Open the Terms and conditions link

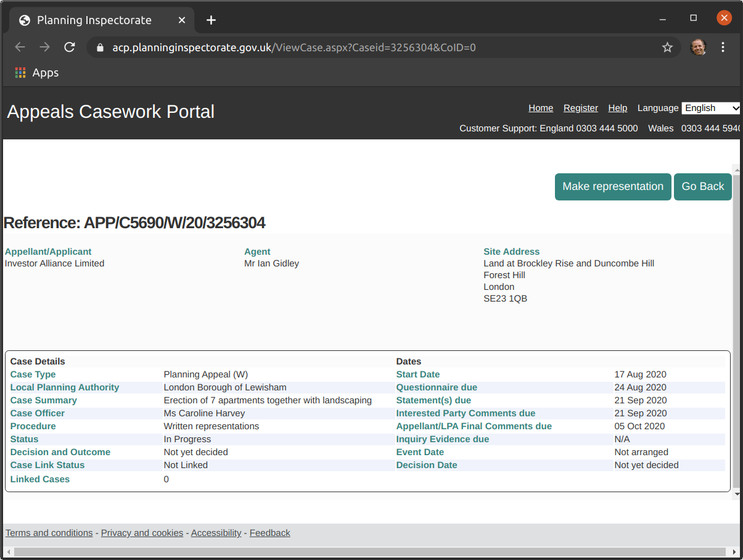point(49,533)
